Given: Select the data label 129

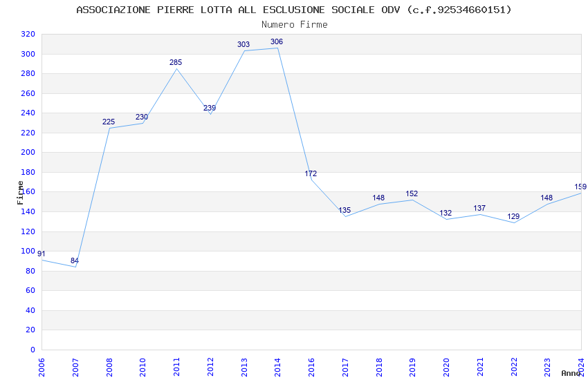Looking at the screenshot, I should tap(513, 216).
